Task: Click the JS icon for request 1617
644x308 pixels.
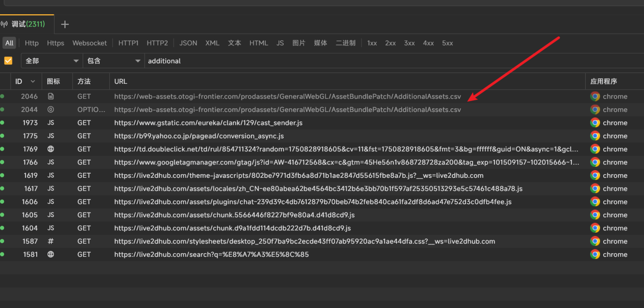Action: point(51,188)
